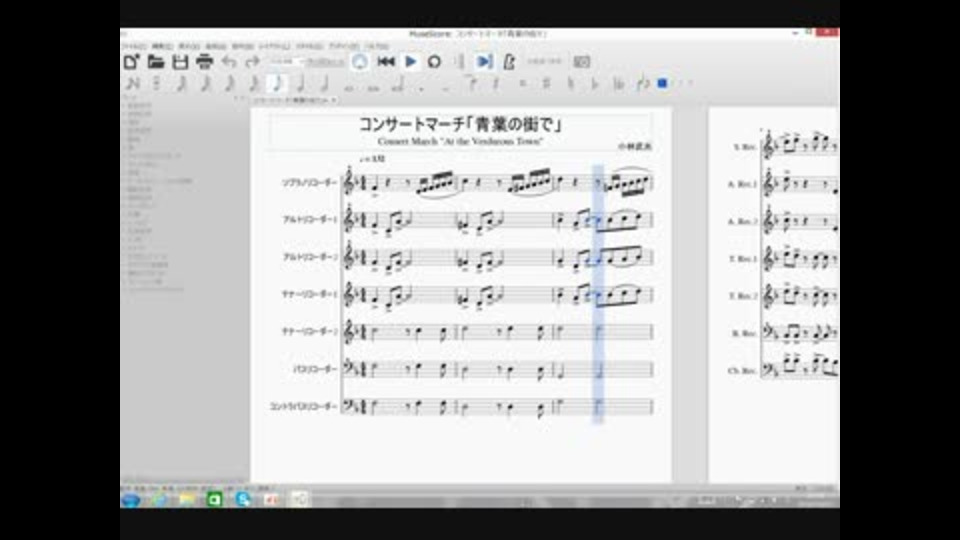The image size is (960, 540).
Task: Expand the 拍子記号 palette
Action: [x=139, y=130]
